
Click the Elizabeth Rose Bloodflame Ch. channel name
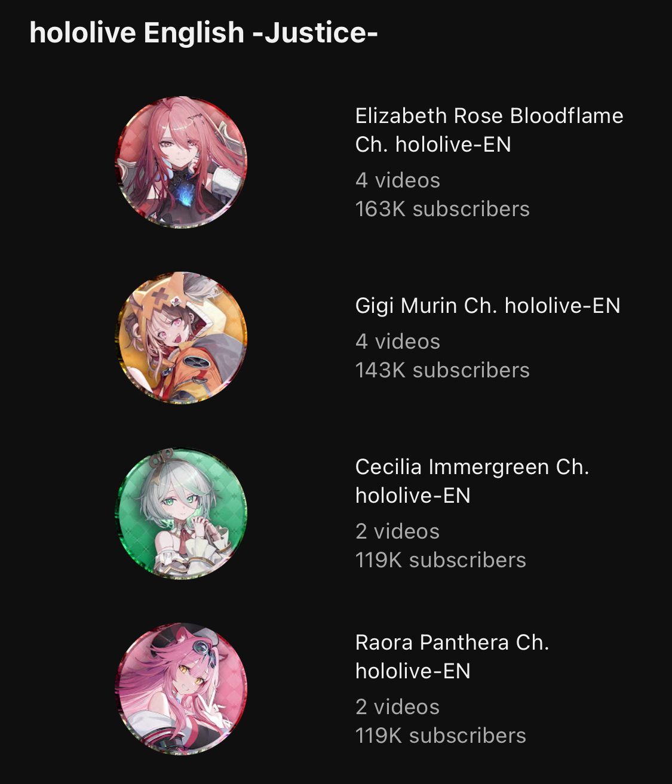tap(489, 130)
